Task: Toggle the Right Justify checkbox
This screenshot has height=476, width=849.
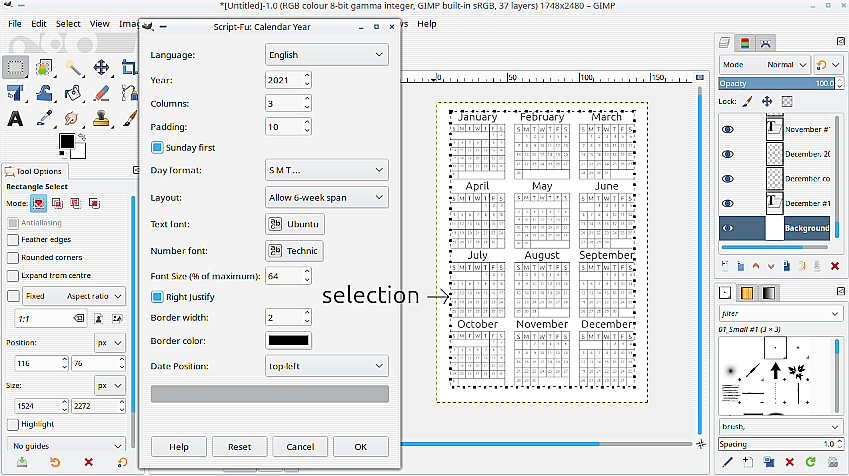Action: click(157, 297)
